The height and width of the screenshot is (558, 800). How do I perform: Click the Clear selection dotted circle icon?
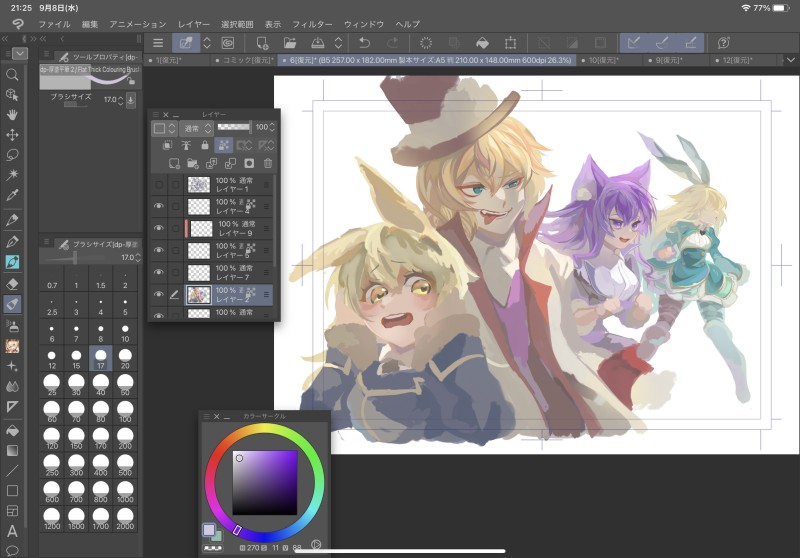(x=426, y=43)
